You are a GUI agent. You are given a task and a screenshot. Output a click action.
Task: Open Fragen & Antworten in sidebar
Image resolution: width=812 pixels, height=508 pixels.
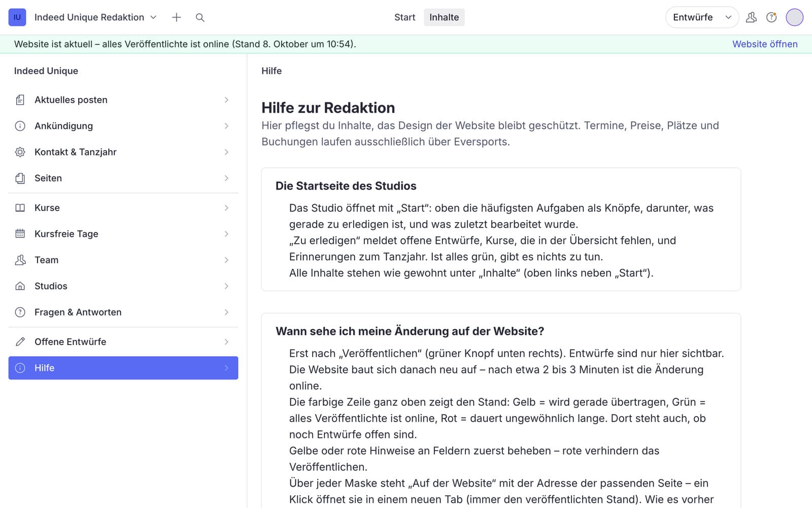click(123, 312)
